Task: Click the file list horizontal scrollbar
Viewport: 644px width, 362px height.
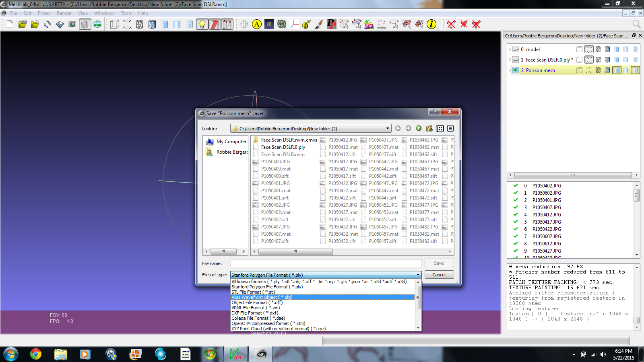Action: pyautogui.click(x=295, y=251)
